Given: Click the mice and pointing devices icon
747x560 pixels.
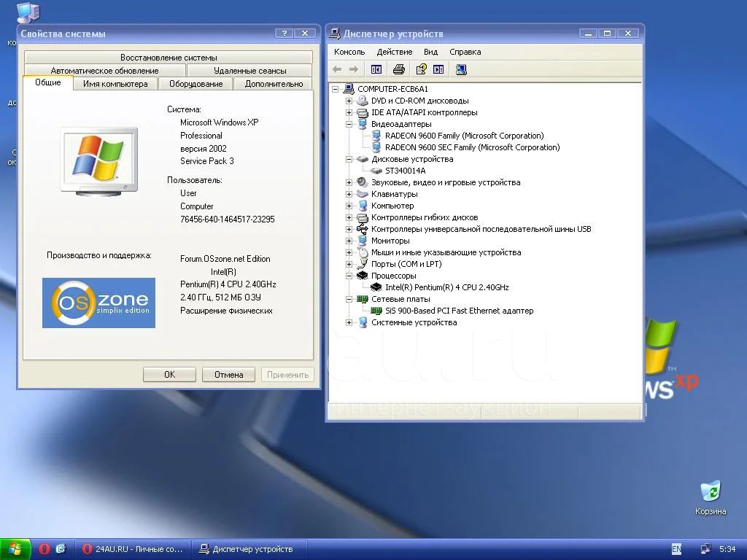Looking at the screenshot, I should [363, 252].
